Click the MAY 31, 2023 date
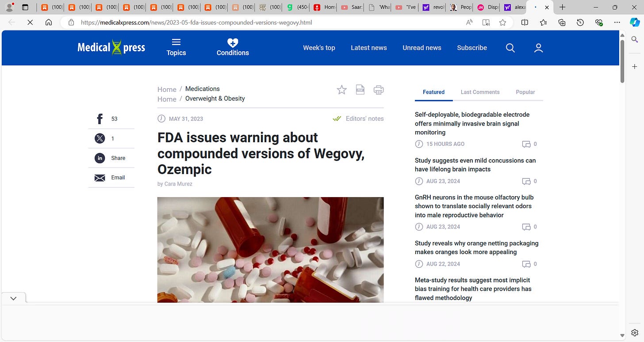 click(186, 119)
